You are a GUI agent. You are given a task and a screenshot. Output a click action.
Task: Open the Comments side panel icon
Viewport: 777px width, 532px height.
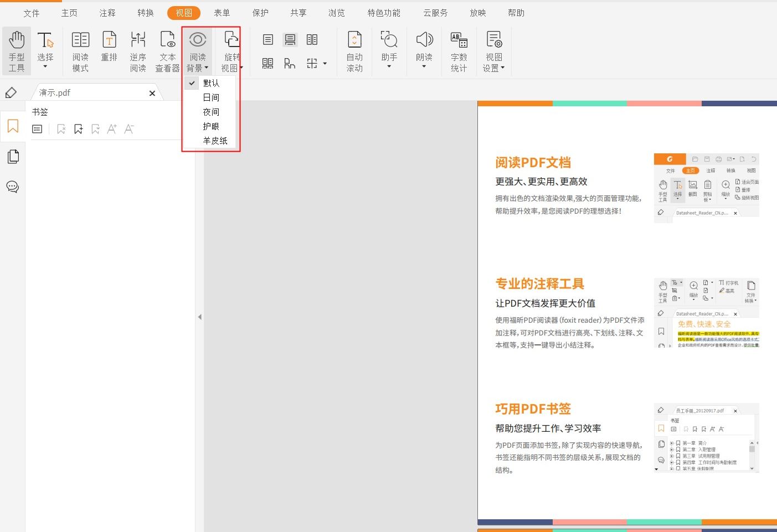(x=13, y=187)
